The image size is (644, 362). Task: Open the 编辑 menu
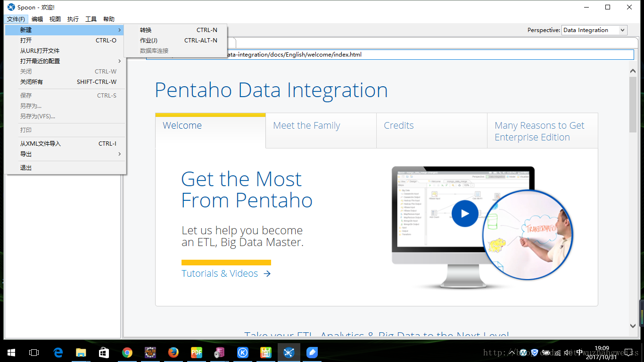pyautogui.click(x=37, y=19)
